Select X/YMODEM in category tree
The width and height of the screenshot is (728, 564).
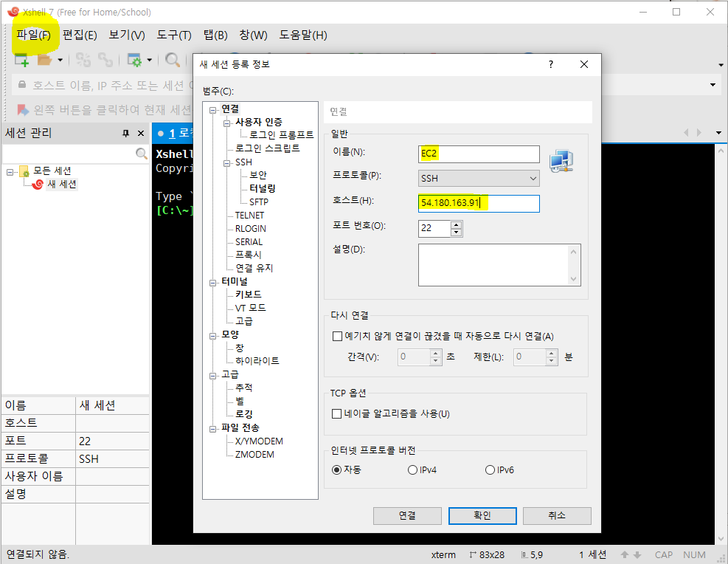[259, 441]
